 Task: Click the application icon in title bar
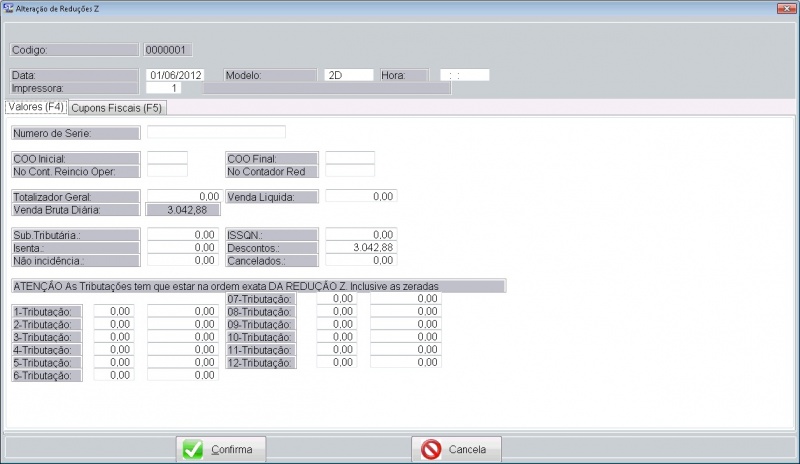[x=8, y=7]
